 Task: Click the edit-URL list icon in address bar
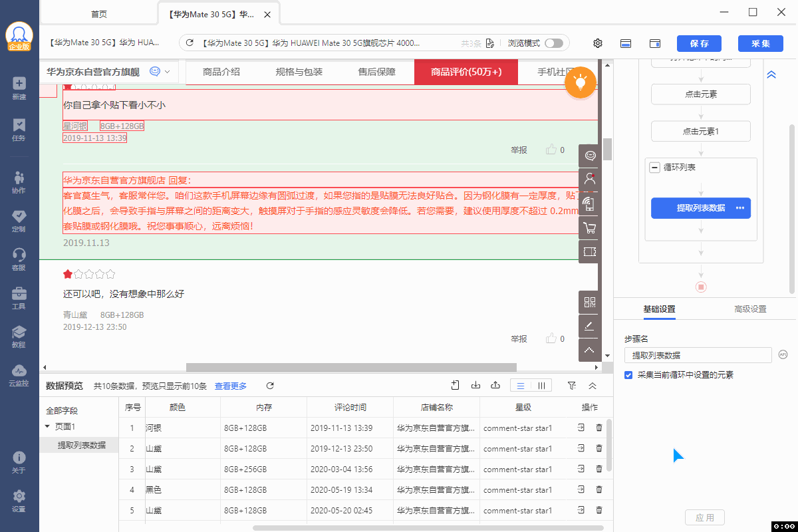(490, 43)
